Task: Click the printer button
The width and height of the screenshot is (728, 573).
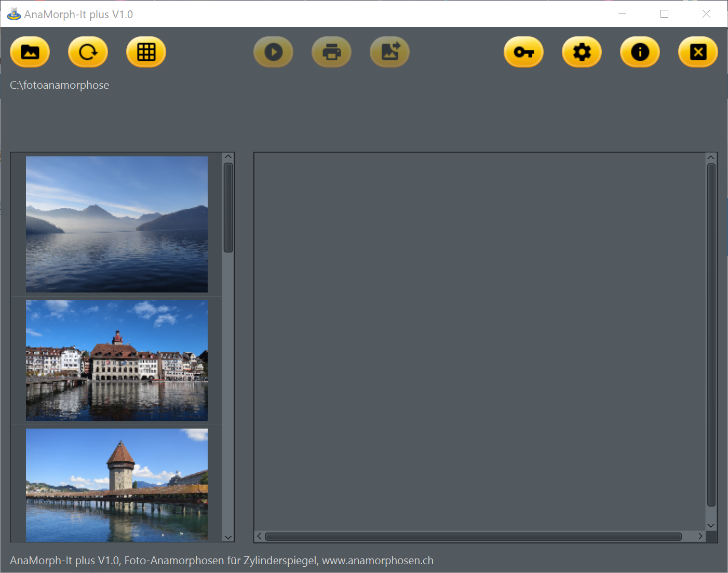Action: click(331, 52)
